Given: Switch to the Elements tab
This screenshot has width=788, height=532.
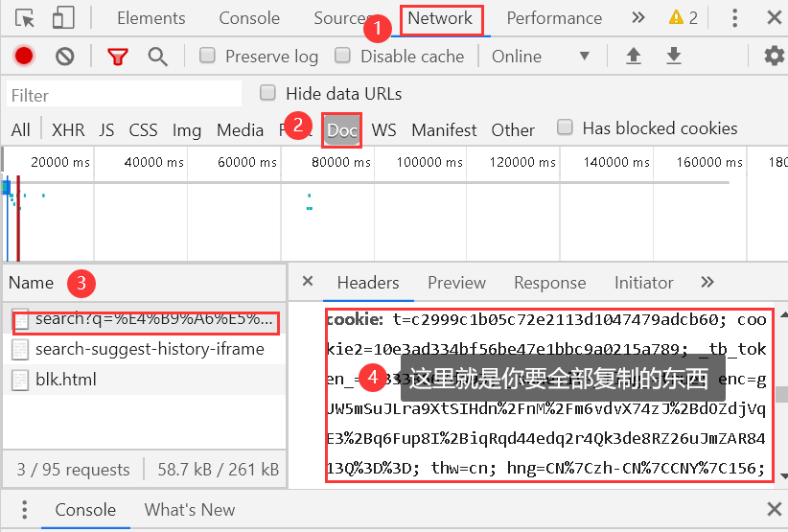Looking at the screenshot, I should 151,18.
